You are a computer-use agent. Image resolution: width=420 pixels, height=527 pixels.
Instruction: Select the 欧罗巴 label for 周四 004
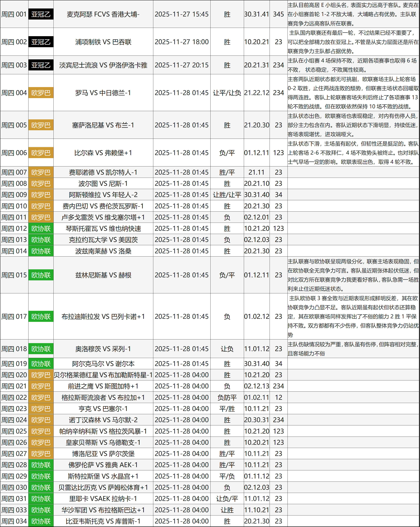(x=41, y=93)
